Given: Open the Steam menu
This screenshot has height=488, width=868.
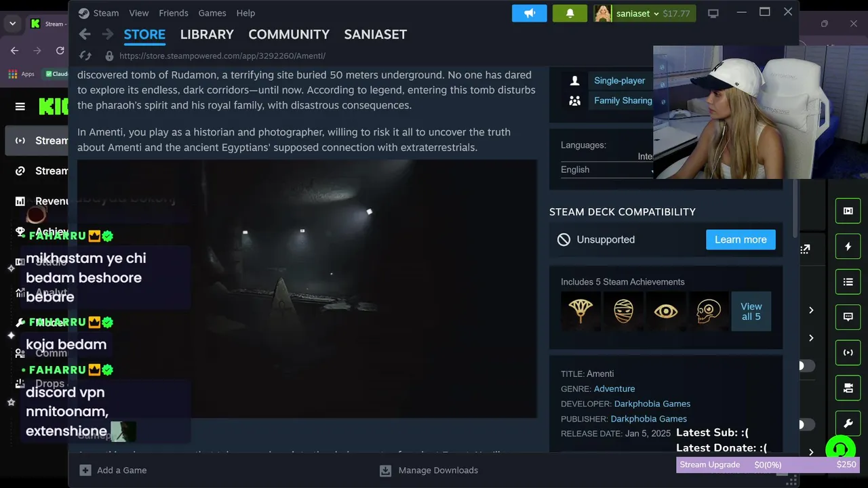Looking at the screenshot, I should 106,13.
